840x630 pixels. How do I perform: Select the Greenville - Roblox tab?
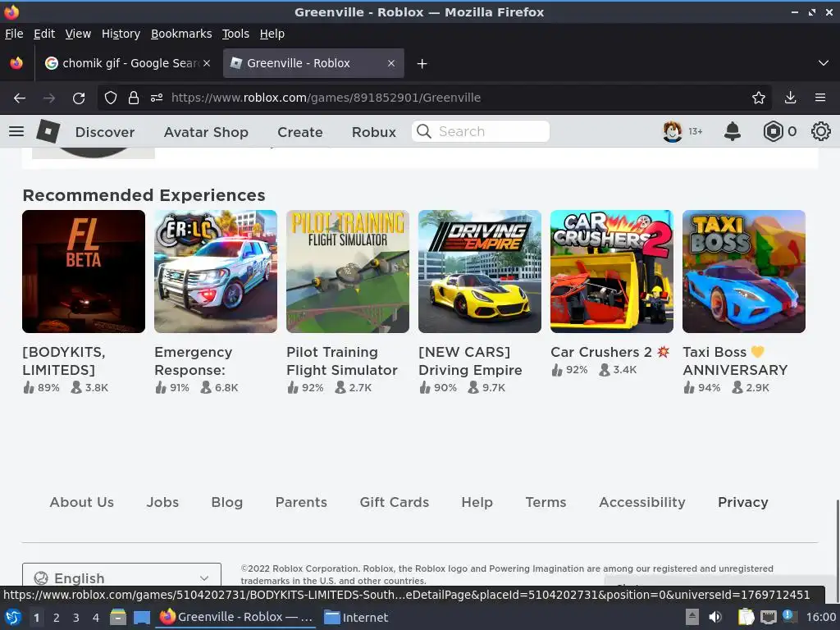[313, 63]
